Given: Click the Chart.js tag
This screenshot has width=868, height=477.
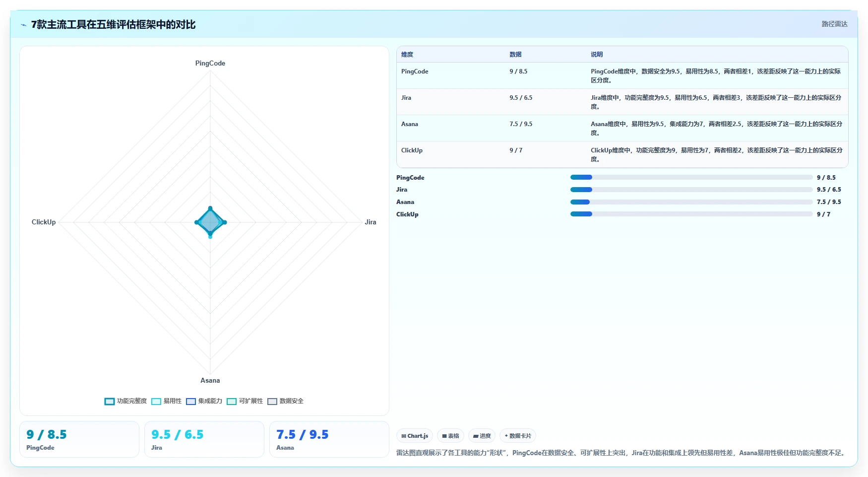Looking at the screenshot, I should coord(415,436).
